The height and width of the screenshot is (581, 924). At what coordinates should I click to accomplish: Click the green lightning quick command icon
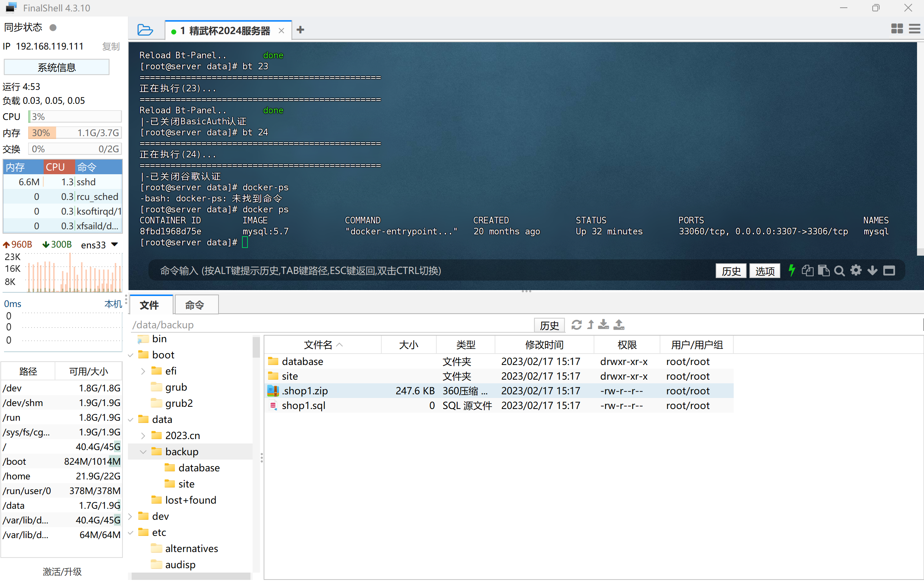click(791, 271)
